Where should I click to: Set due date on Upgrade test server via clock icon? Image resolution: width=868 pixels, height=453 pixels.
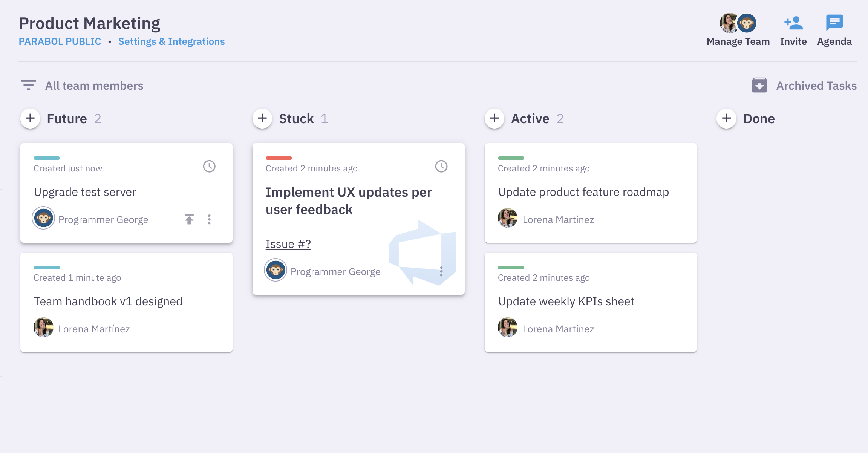(210, 166)
